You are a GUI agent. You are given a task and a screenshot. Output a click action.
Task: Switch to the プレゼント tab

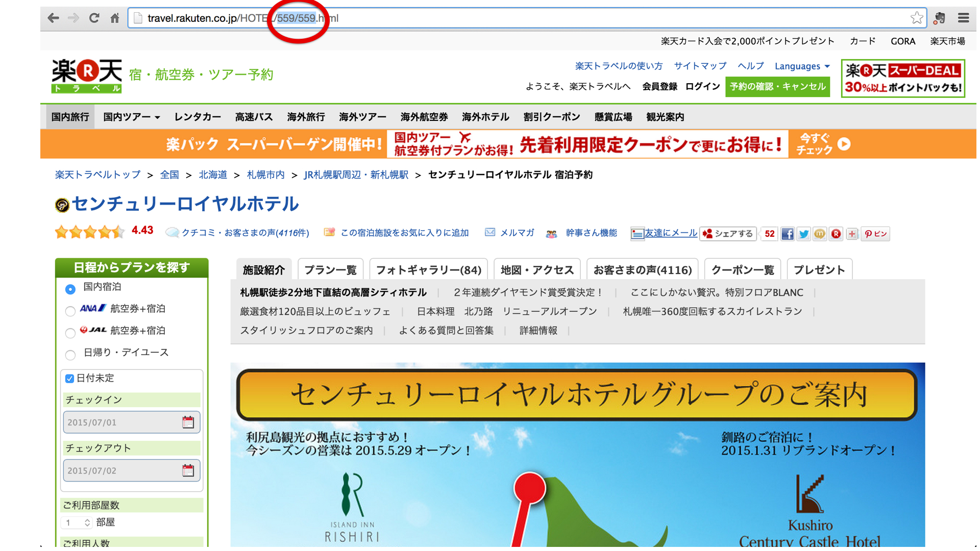point(819,269)
